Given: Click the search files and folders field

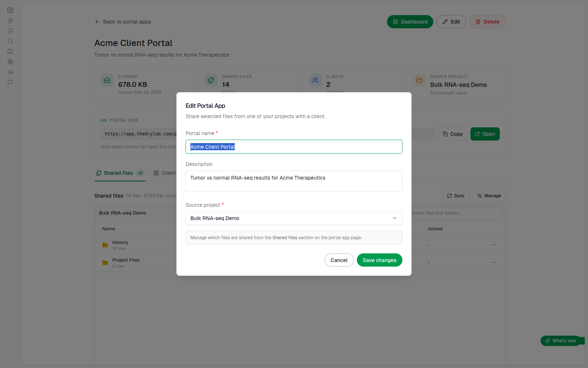Looking at the screenshot, I should point(456,213).
